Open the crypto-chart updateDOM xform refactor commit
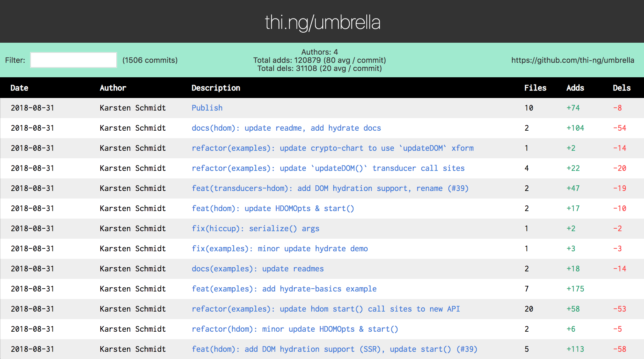This screenshot has height=359, width=644. (332, 148)
